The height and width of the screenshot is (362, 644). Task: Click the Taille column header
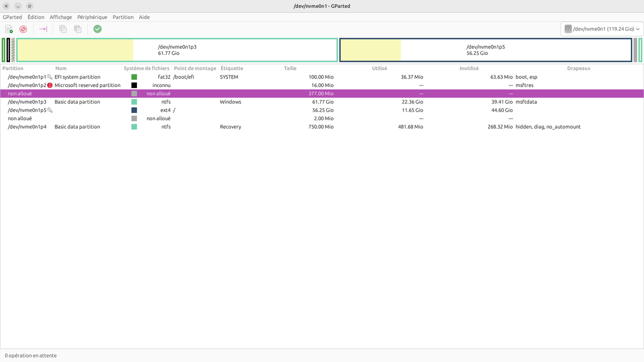click(290, 68)
